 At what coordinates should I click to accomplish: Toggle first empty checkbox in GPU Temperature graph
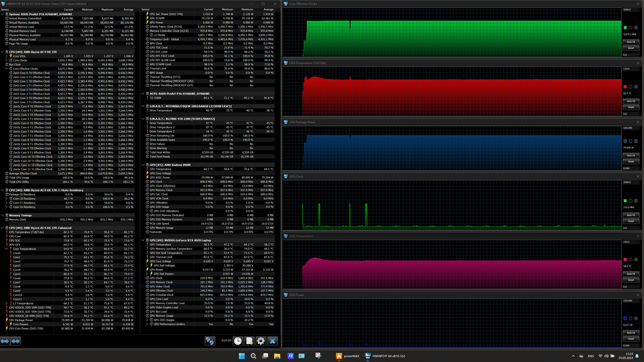[631, 259]
